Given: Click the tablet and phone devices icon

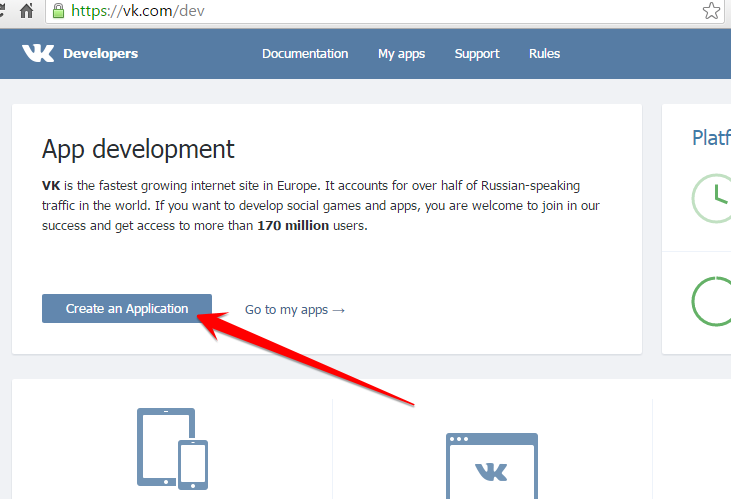Looking at the screenshot, I should coord(172,449).
